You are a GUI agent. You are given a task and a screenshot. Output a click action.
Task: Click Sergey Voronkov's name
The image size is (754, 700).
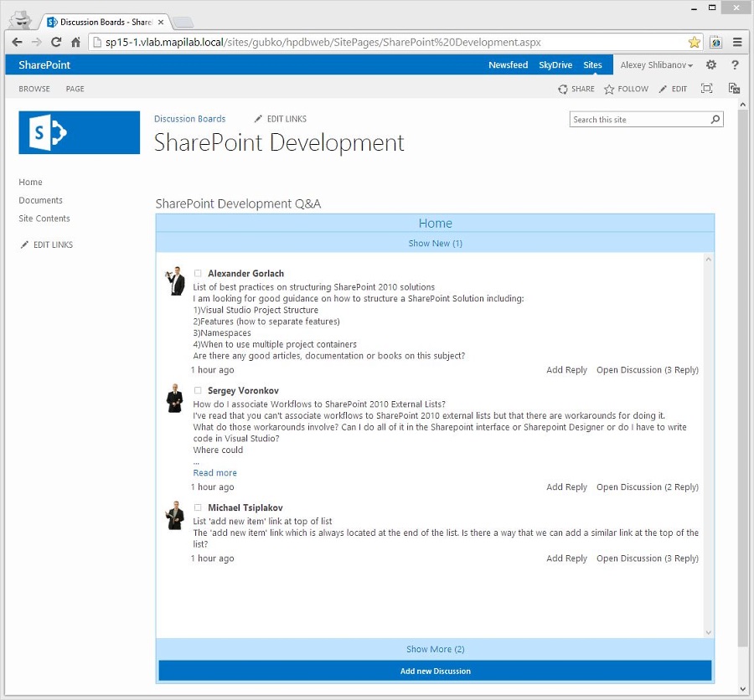point(243,390)
